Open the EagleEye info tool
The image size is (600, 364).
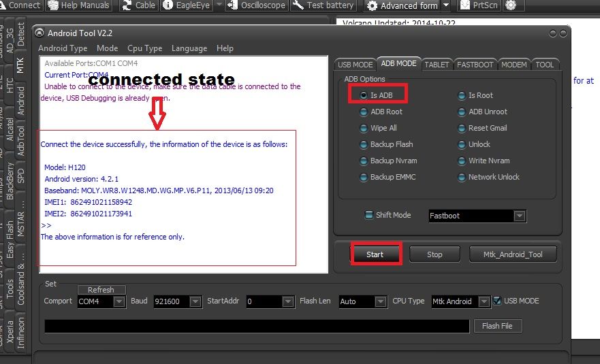[187, 5]
